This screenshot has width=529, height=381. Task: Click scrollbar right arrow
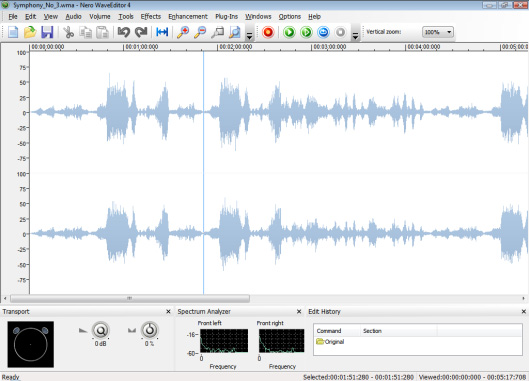523,299
